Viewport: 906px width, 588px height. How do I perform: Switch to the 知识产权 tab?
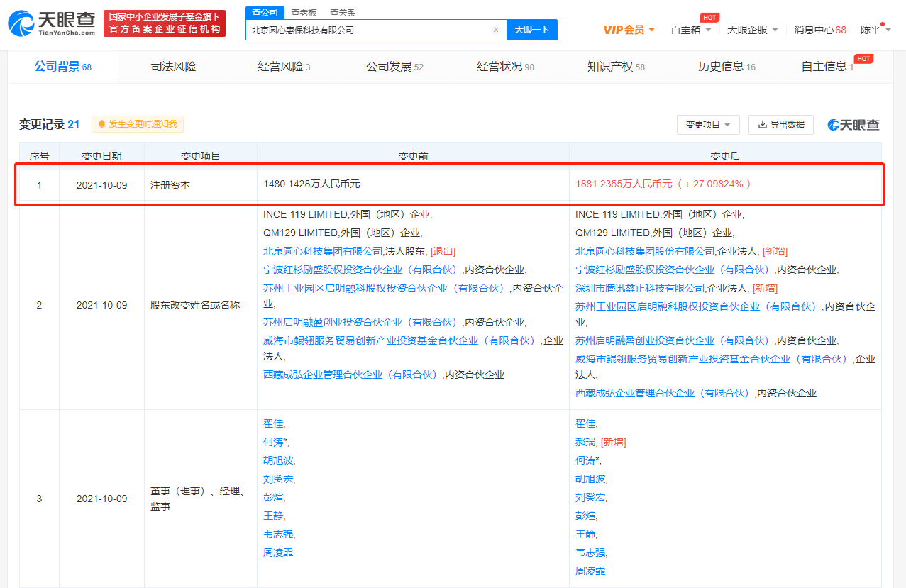616,67
